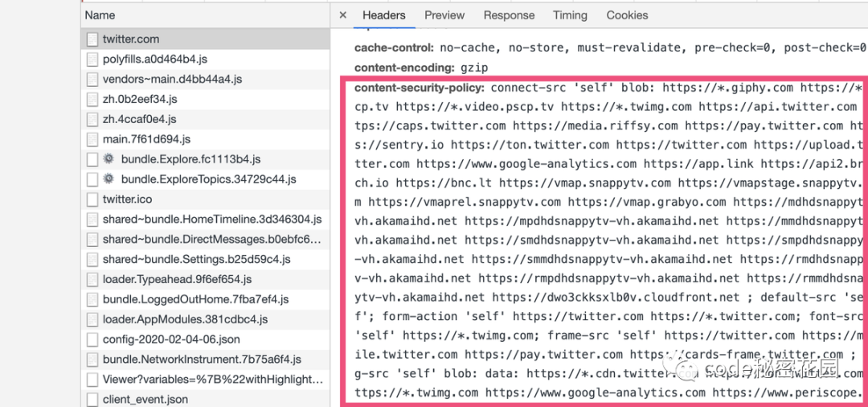Screen dimensions: 868x407
Task: Select bundle.NetworkInstrument.7b75a6f4.js request
Action: tap(205, 360)
